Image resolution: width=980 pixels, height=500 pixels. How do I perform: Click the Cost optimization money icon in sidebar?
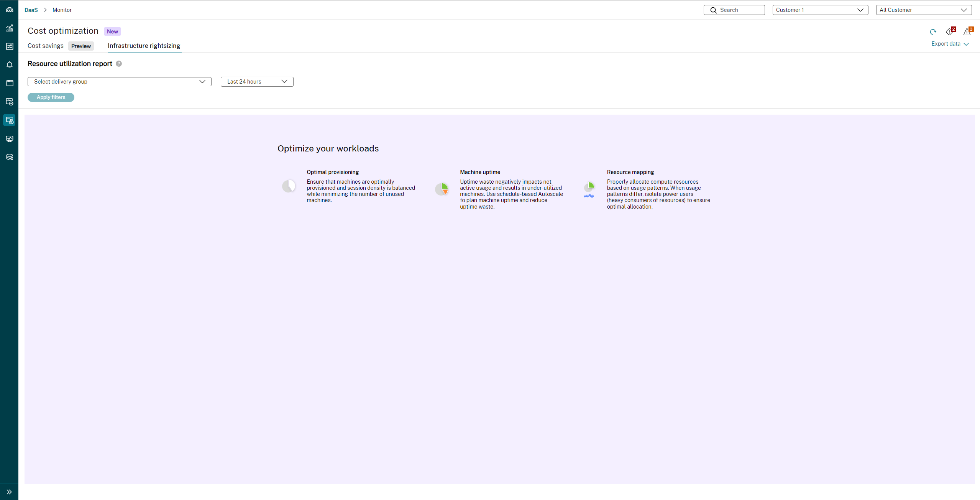pos(10,120)
